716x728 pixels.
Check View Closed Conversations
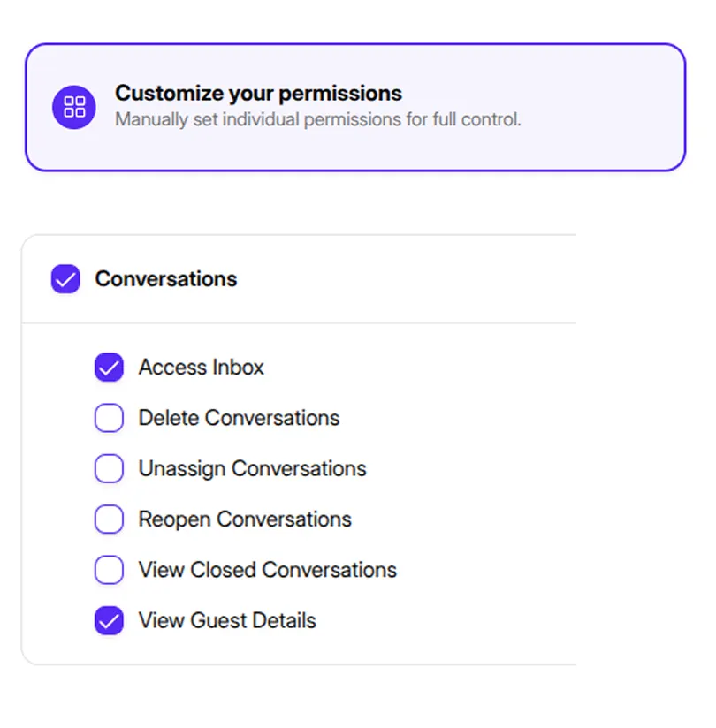(x=109, y=570)
